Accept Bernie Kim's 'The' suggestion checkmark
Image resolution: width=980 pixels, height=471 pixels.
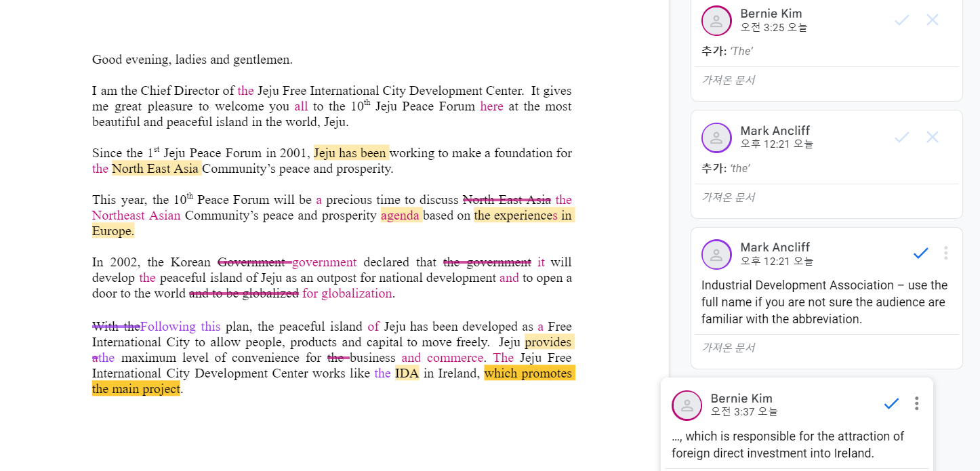point(901,20)
